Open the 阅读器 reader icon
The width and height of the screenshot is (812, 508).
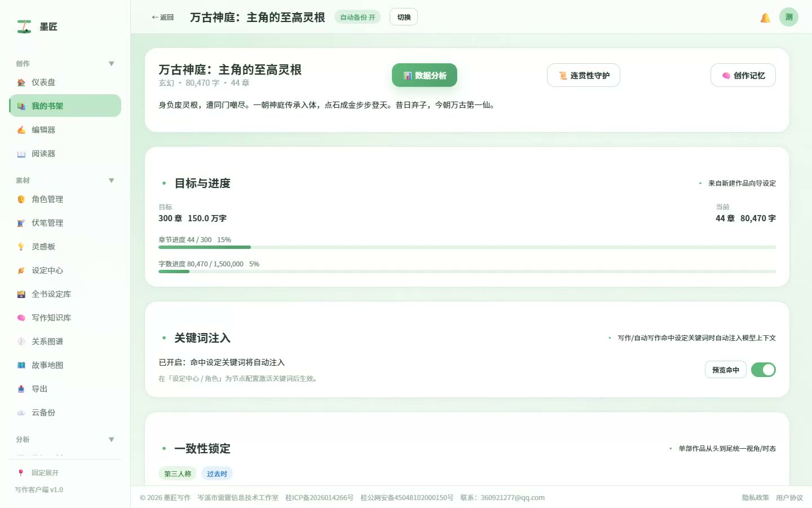pyautogui.click(x=21, y=154)
